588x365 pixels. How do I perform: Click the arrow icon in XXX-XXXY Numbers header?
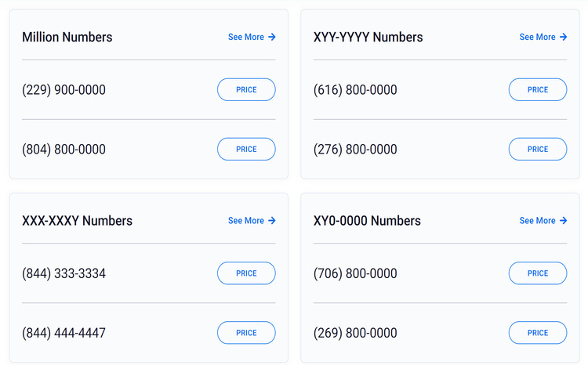click(272, 221)
